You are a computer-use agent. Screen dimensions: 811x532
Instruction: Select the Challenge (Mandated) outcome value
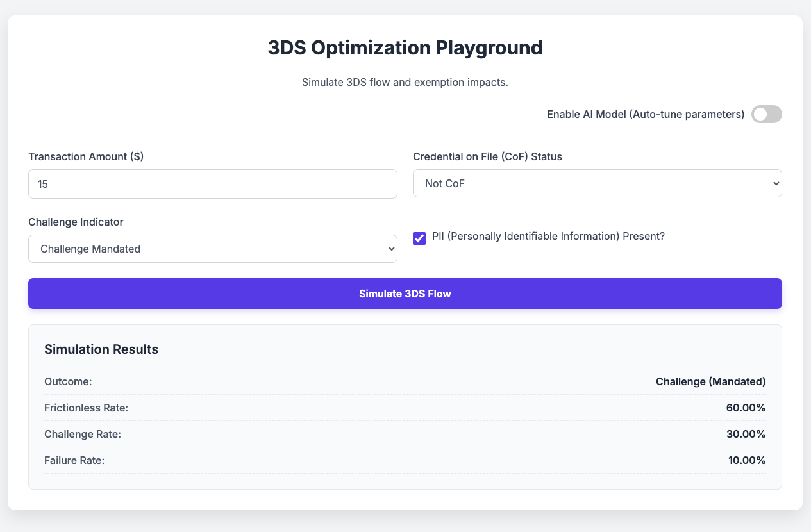[x=710, y=381]
